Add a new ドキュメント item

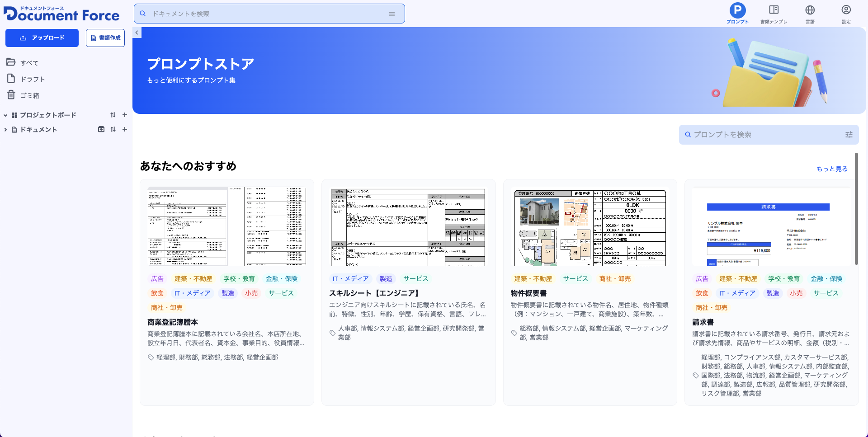coord(125,129)
